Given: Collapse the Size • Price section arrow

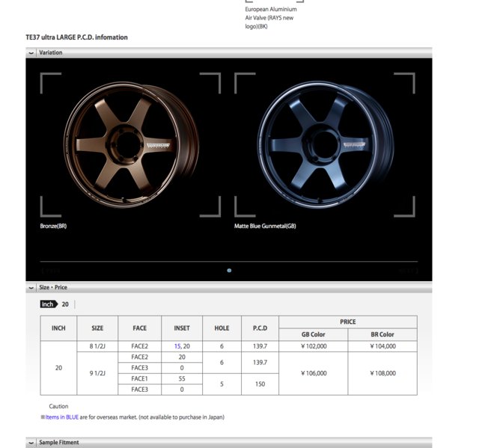Looking at the screenshot, I should [x=31, y=288].
